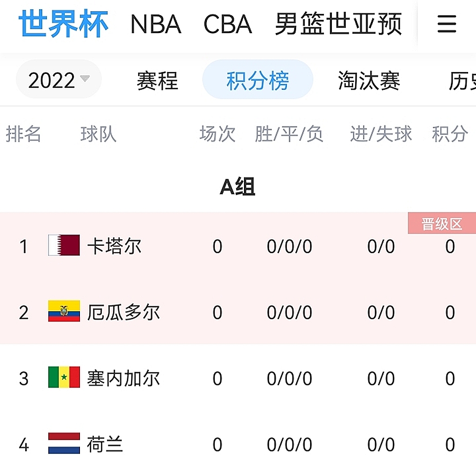The height and width of the screenshot is (471, 476).
Task: Open the NBA tab
Action: pyautogui.click(x=156, y=24)
